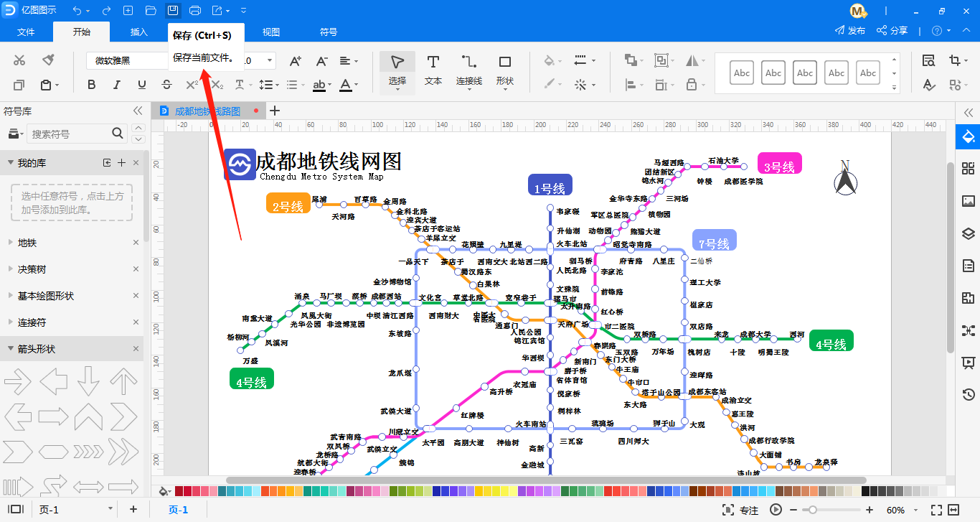980x522 pixels.
Task: Switch to the 视图 tab
Action: 271,32
